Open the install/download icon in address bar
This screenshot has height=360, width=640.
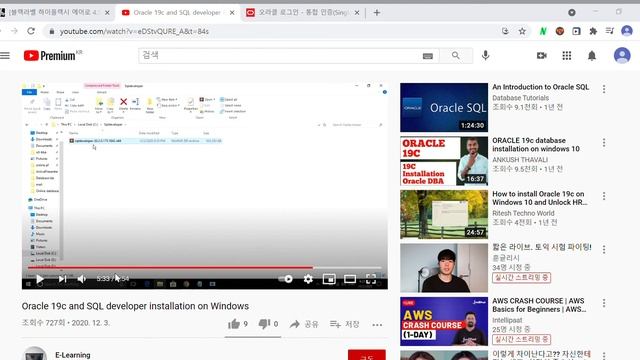click(505, 31)
